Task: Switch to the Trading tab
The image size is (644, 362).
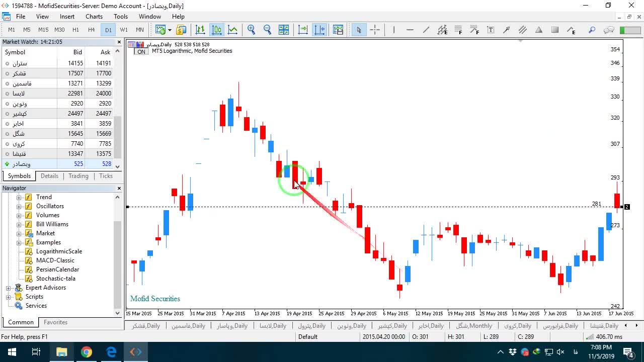Action: point(78,176)
